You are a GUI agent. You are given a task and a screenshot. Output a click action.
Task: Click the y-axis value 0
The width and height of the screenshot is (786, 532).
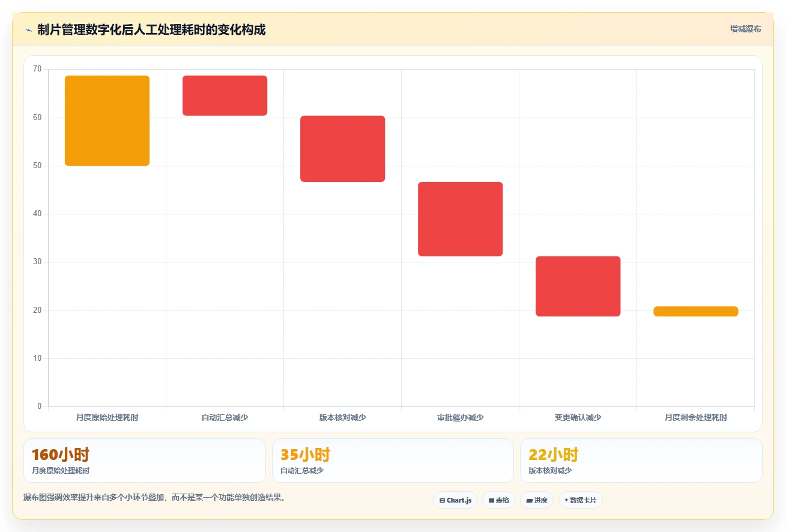[x=40, y=407]
